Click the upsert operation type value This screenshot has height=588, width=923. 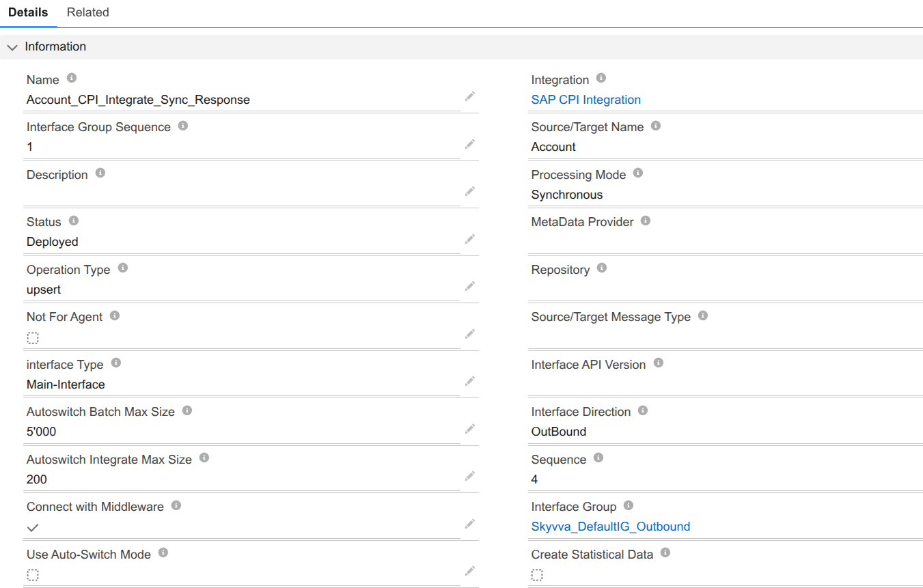[44, 290]
